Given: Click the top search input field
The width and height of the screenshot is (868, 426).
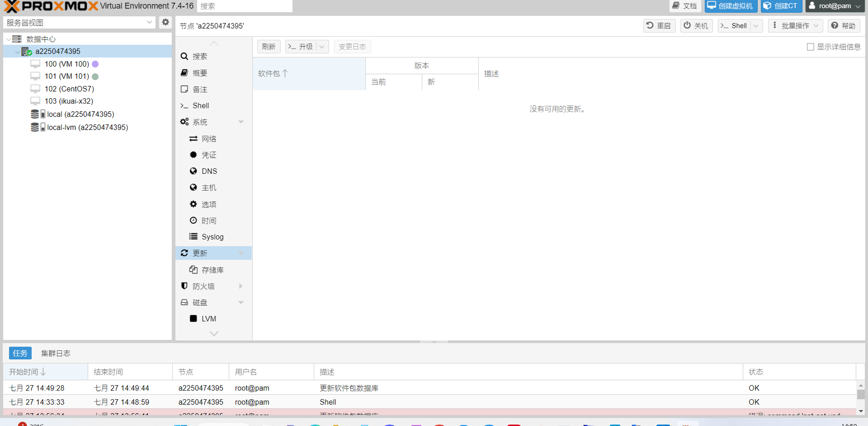Looking at the screenshot, I should (245, 6).
